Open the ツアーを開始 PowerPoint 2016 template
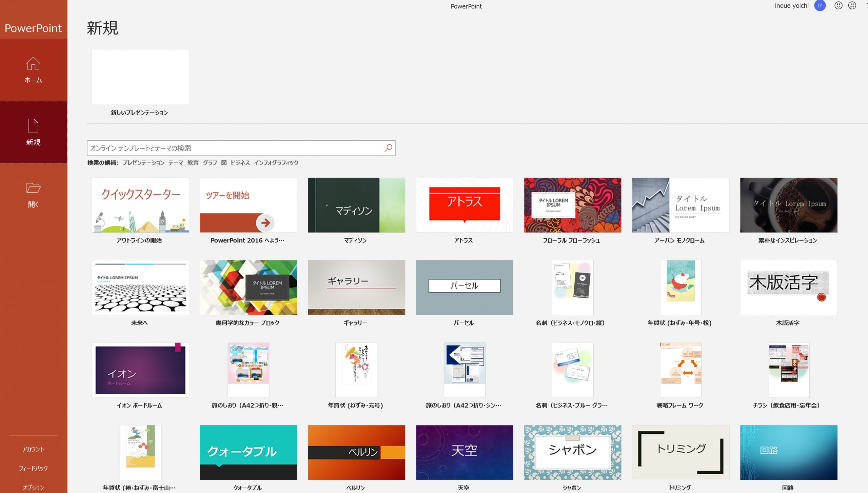Screen dimensions: 868x493 [x=248, y=205]
